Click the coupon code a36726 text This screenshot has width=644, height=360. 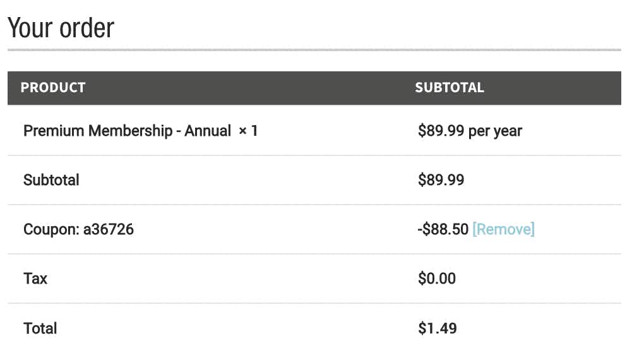tap(109, 229)
